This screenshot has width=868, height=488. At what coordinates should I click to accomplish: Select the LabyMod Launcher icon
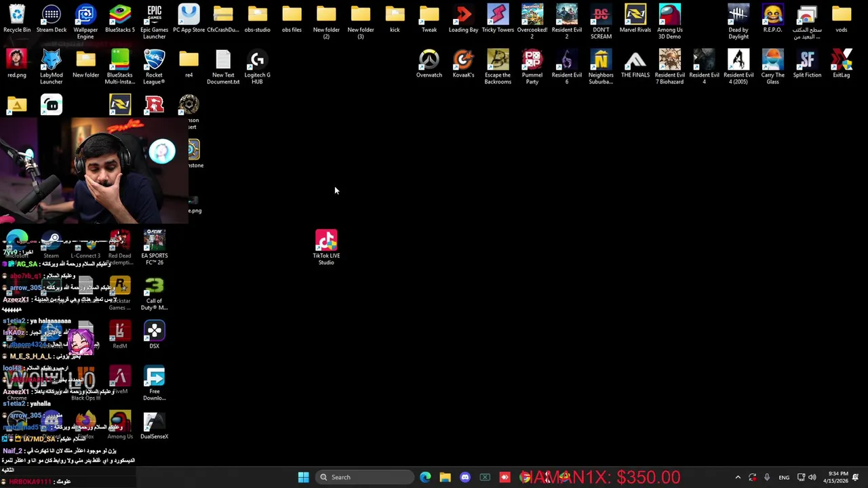[x=52, y=66]
